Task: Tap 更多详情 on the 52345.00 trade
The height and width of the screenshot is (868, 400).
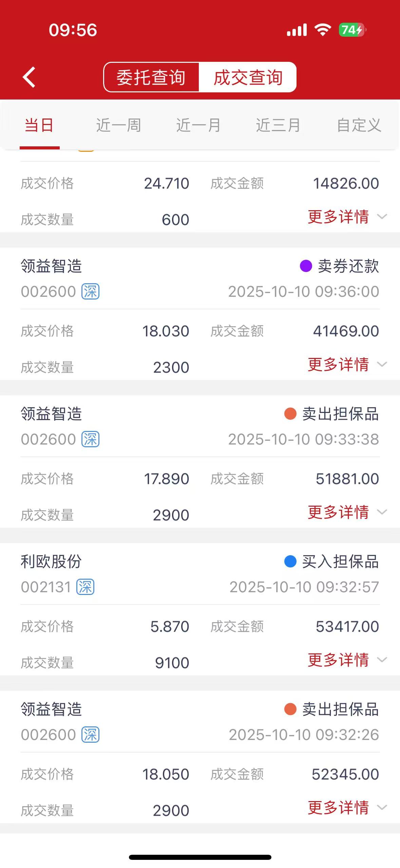Action: [x=347, y=808]
